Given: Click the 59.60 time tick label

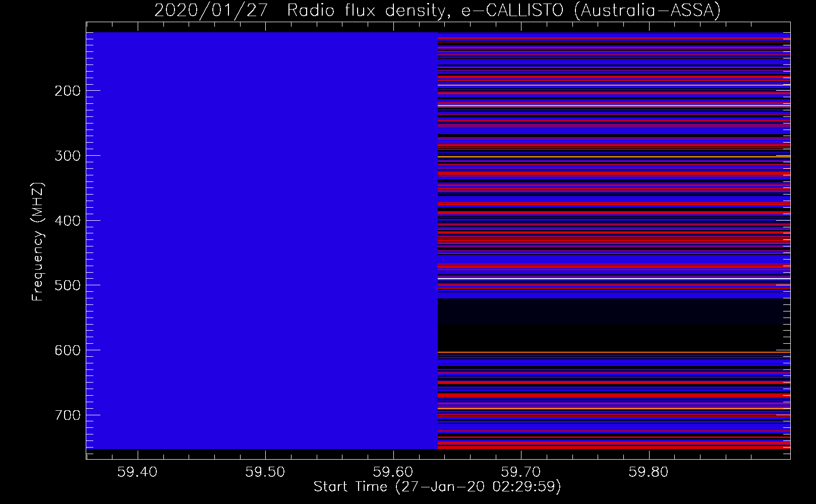Looking at the screenshot, I should (x=393, y=472).
